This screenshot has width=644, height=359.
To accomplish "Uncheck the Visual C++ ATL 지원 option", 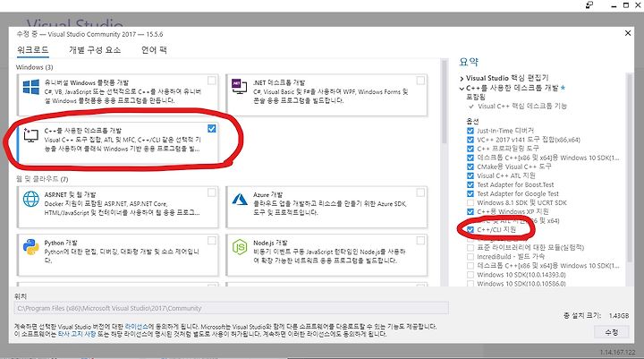I will point(470,175).
